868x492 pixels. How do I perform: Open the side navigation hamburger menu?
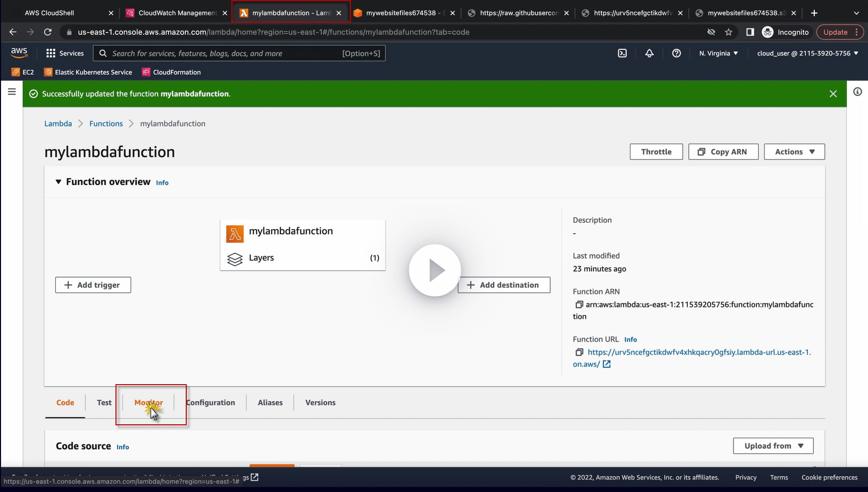[12, 92]
